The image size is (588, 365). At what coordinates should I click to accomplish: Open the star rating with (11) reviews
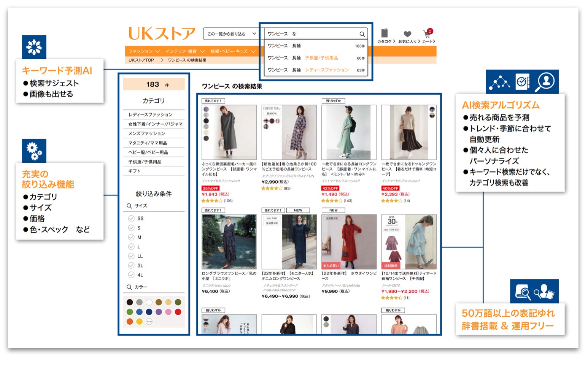(391, 298)
